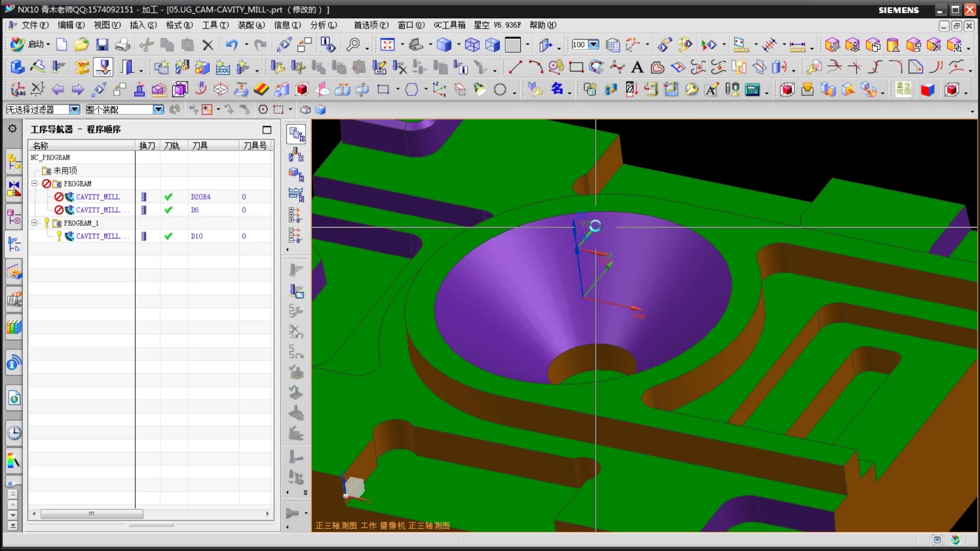This screenshot has height=551, width=980.
Task: Select the Fit view icon
Action: point(387,45)
